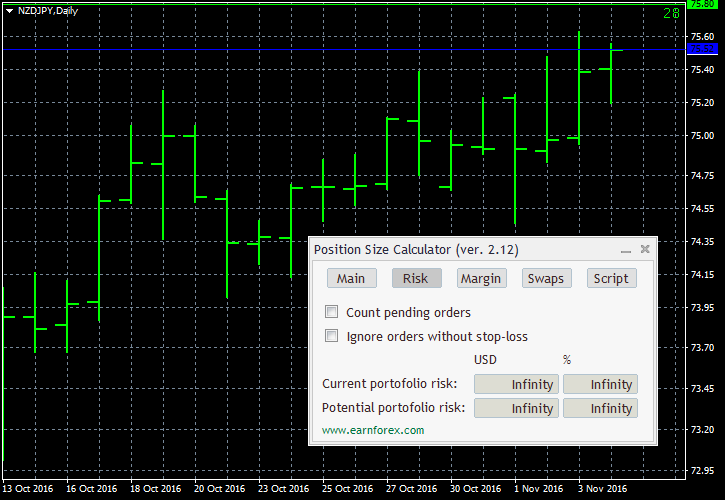Select the blue 75.52 price label
Viewport: 725px width, 500px height.
[702, 49]
